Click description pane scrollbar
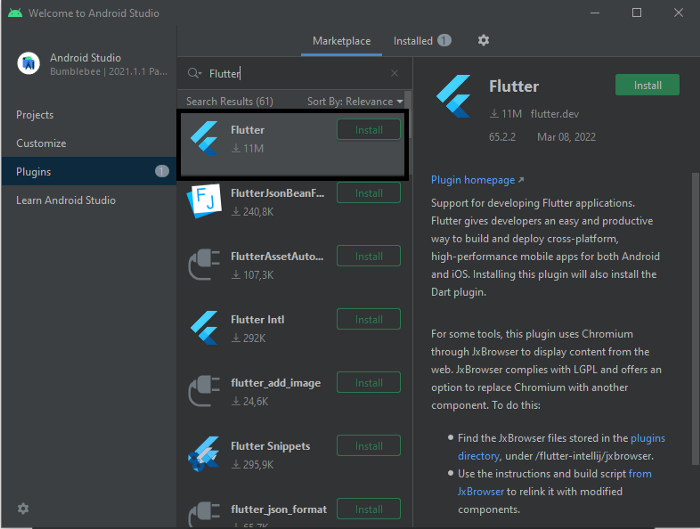This screenshot has width=700, height=529. click(695, 319)
